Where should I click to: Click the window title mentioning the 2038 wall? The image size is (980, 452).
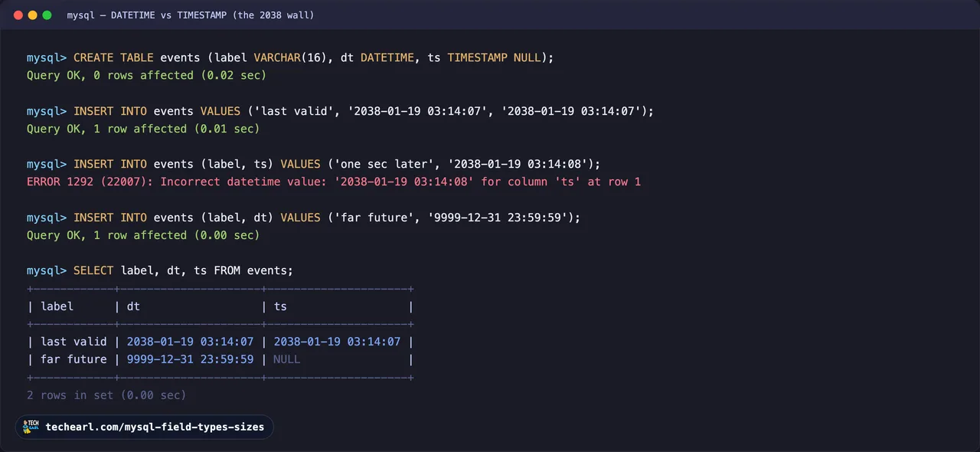[x=191, y=15]
